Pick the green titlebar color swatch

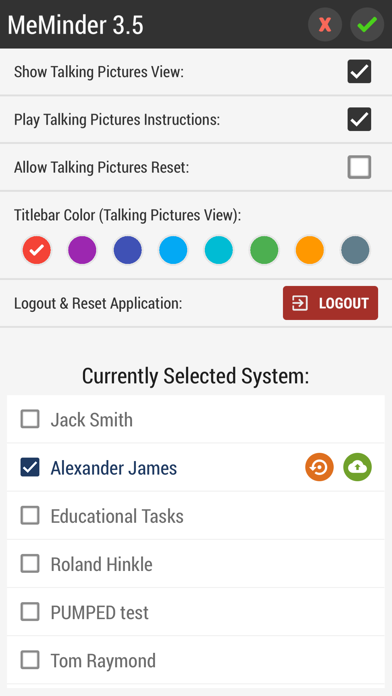(264, 250)
